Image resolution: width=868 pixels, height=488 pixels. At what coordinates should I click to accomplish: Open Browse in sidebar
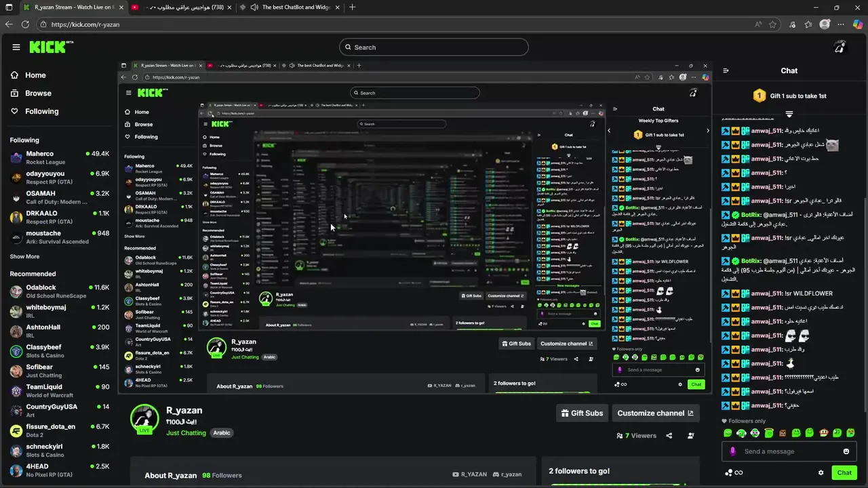tap(31, 94)
